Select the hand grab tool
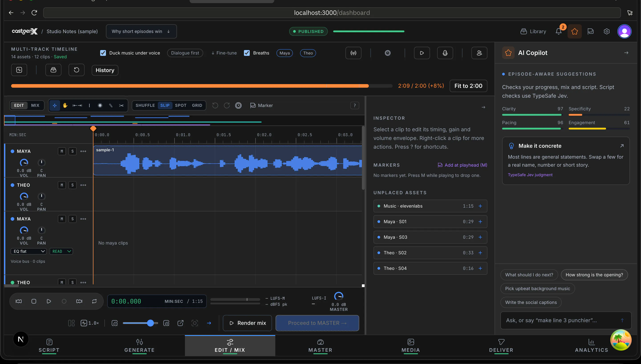This screenshot has height=364, width=641. (x=65, y=105)
